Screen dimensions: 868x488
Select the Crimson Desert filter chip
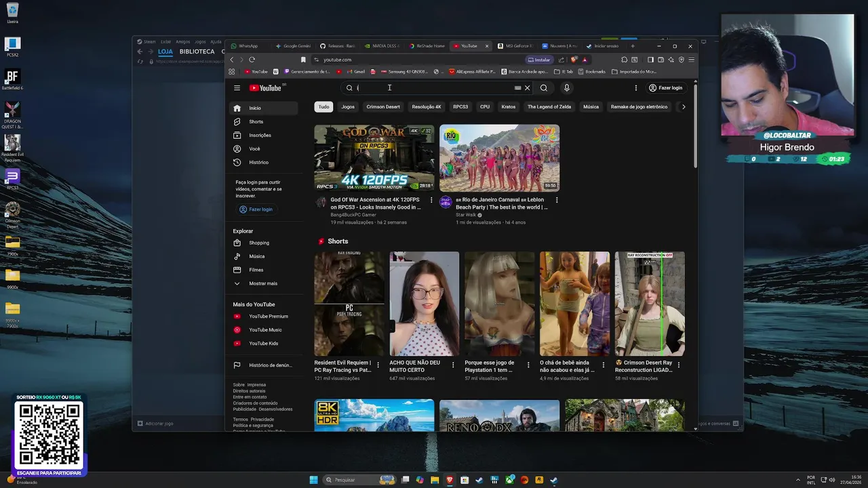383,107
